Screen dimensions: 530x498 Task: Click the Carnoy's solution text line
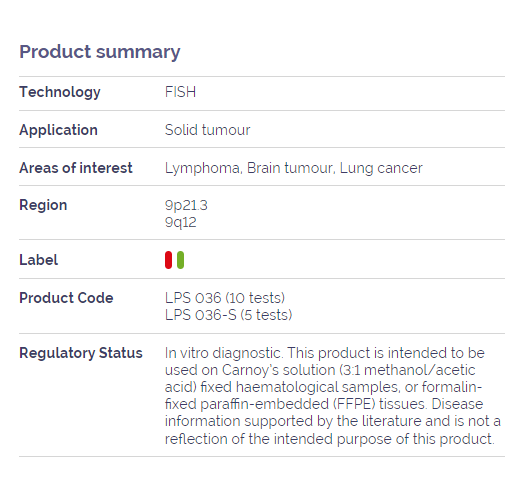[320, 370]
